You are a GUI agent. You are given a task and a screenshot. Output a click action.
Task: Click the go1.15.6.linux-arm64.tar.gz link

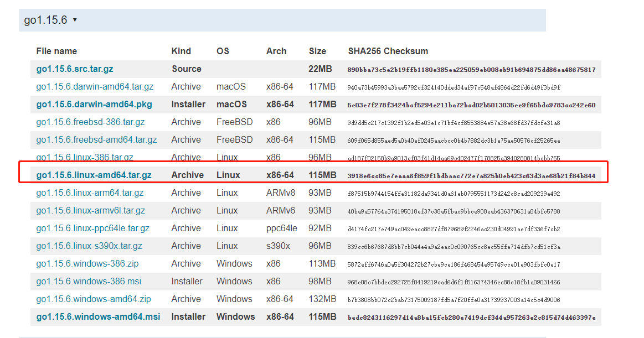(91, 193)
